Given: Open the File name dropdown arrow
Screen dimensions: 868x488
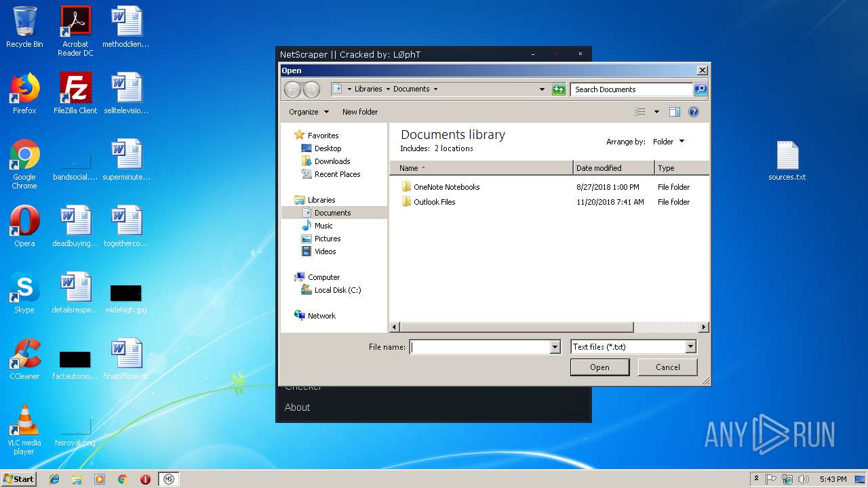Looking at the screenshot, I should pyautogui.click(x=555, y=347).
